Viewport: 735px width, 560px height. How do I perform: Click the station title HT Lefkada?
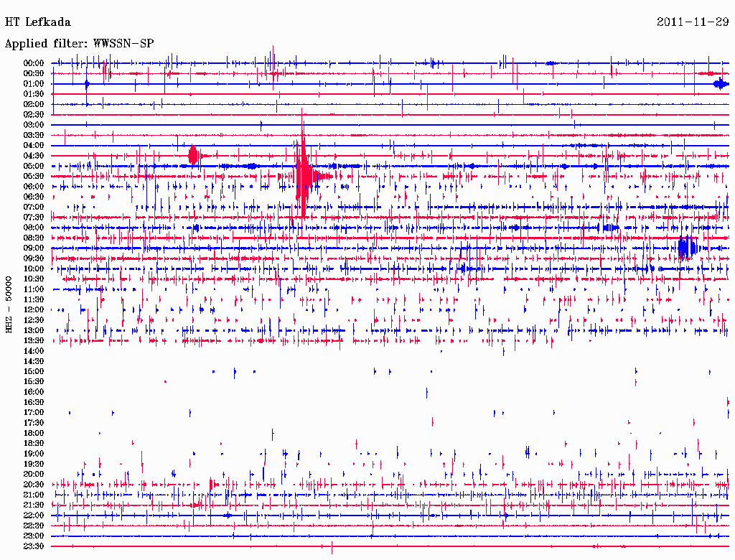(x=37, y=22)
